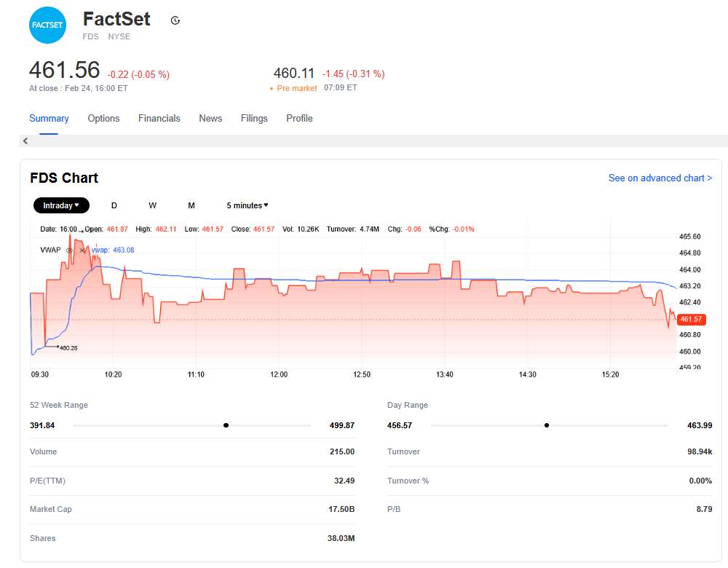Image resolution: width=728 pixels, height=568 pixels.
Task: Click the 460.28 low marker on chart
Action: (x=68, y=348)
